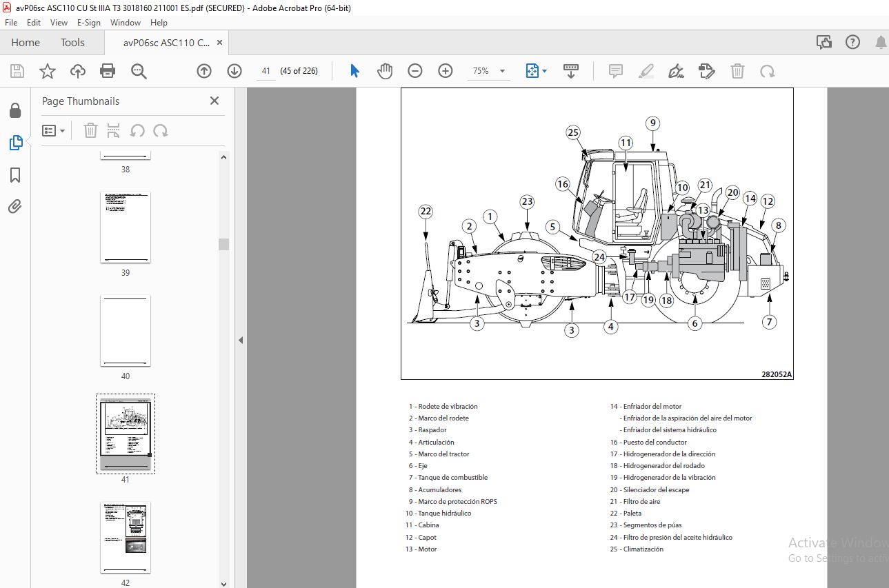Click the Save file icon

coord(17,71)
